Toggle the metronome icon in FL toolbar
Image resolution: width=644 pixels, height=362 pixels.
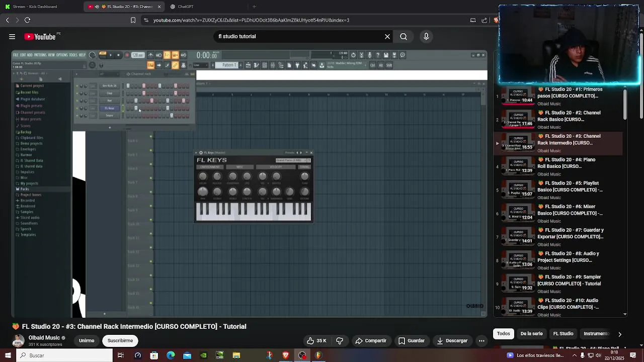click(150, 55)
